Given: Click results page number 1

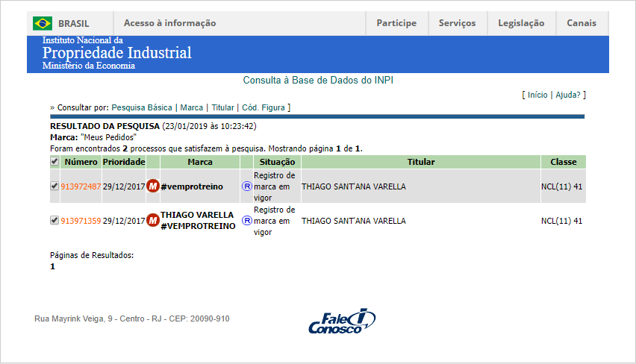Looking at the screenshot, I should (x=52, y=266).
